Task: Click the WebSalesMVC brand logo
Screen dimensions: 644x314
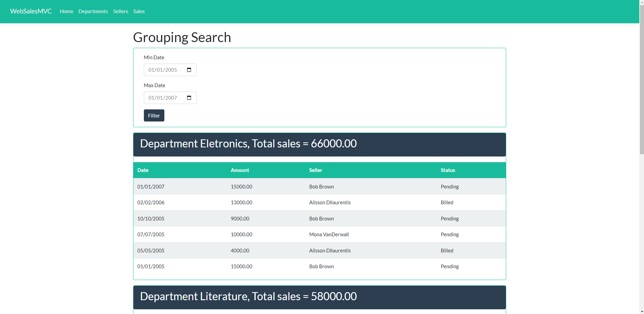Action: pyautogui.click(x=31, y=11)
